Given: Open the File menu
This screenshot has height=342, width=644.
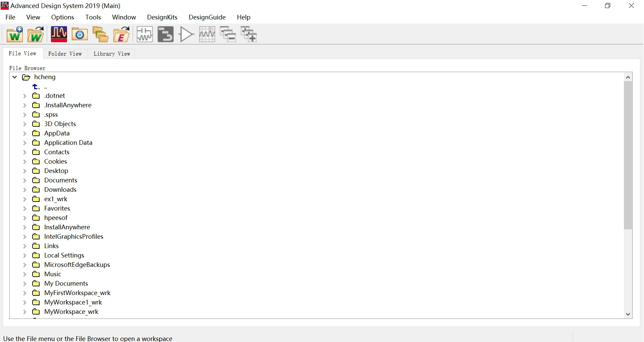Looking at the screenshot, I should pos(10,17).
